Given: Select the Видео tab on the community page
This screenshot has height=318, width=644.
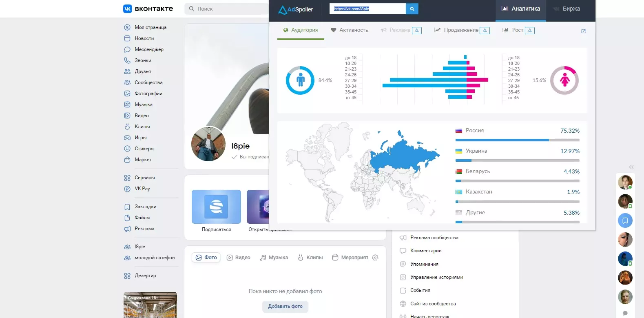Looking at the screenshot, I should click(239, 258).
